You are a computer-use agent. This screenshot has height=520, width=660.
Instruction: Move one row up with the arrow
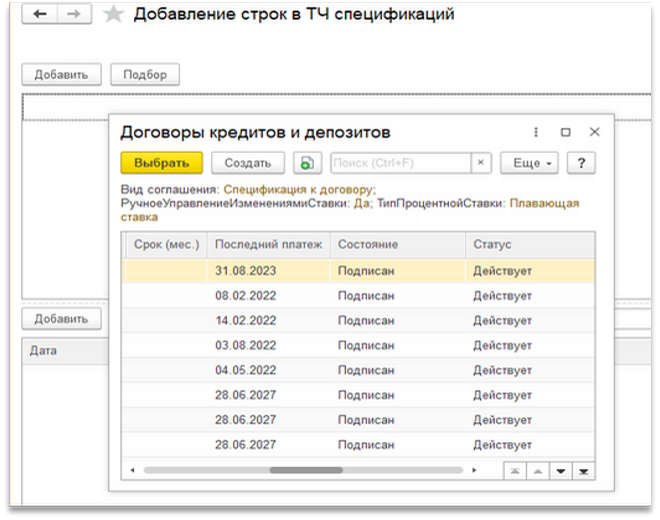(538, 471)
